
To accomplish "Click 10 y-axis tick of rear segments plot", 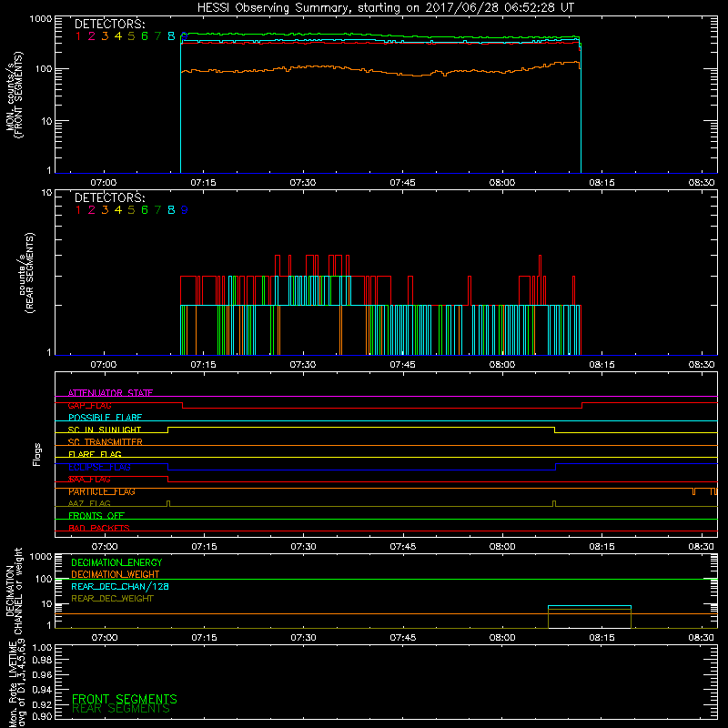I will point(46,192).
